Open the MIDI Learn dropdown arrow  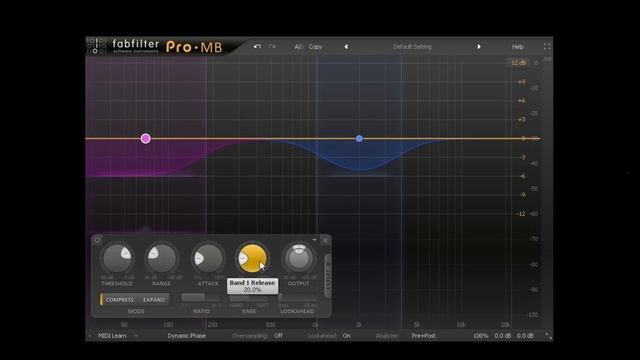point(136,336)
